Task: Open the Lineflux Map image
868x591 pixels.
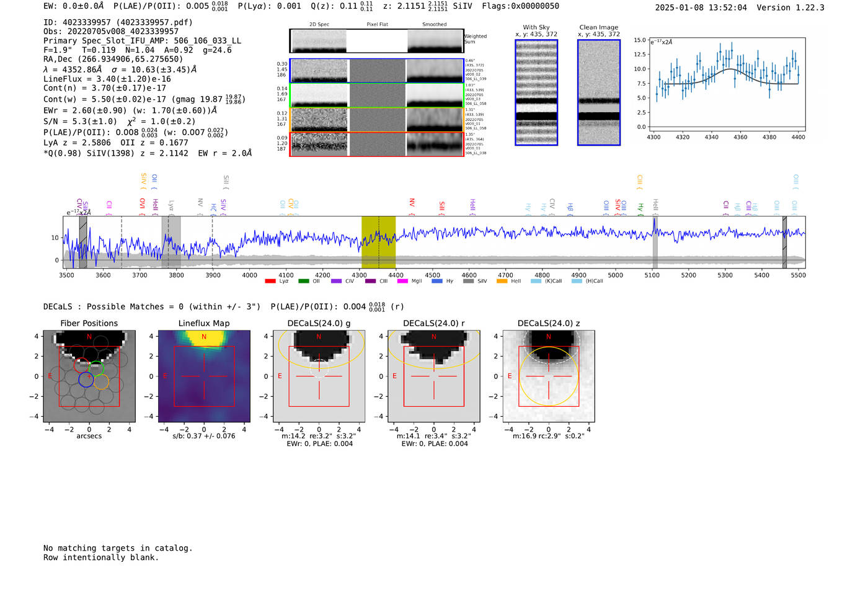Action: 204,376
